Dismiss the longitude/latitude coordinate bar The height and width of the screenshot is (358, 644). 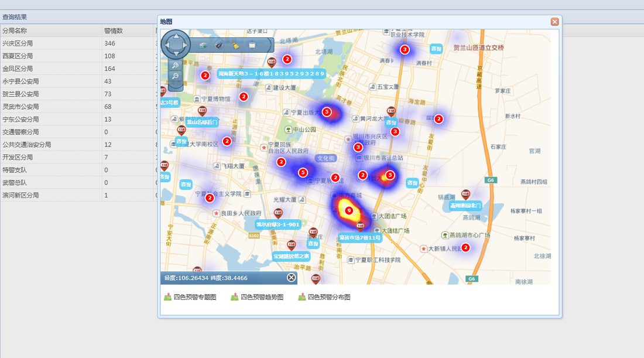tap(291, 278)
